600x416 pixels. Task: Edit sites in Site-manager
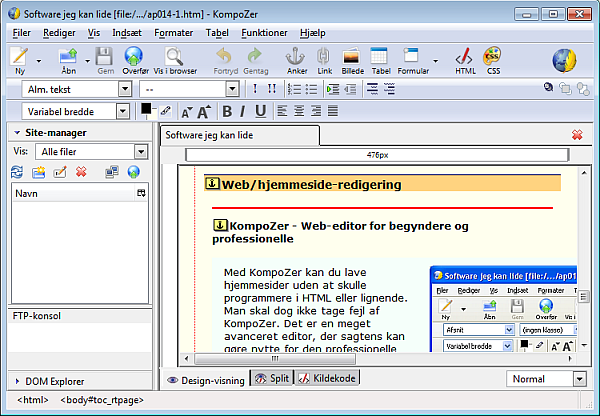click(x=112, y=172)
